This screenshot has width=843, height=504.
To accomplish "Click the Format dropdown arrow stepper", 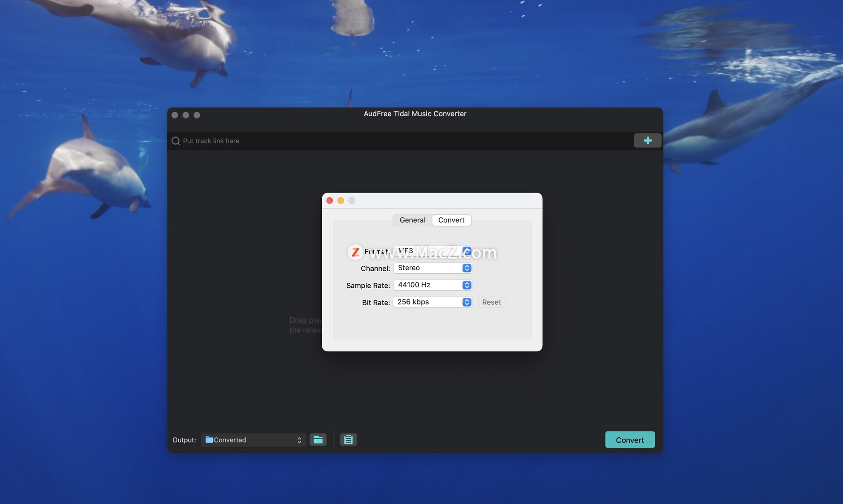I will 467,251.
